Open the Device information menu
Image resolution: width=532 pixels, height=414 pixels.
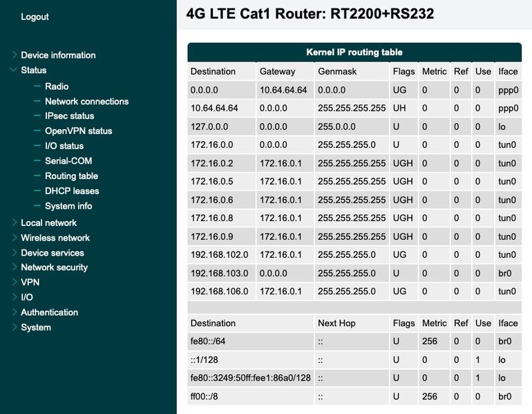pos(58,55)
